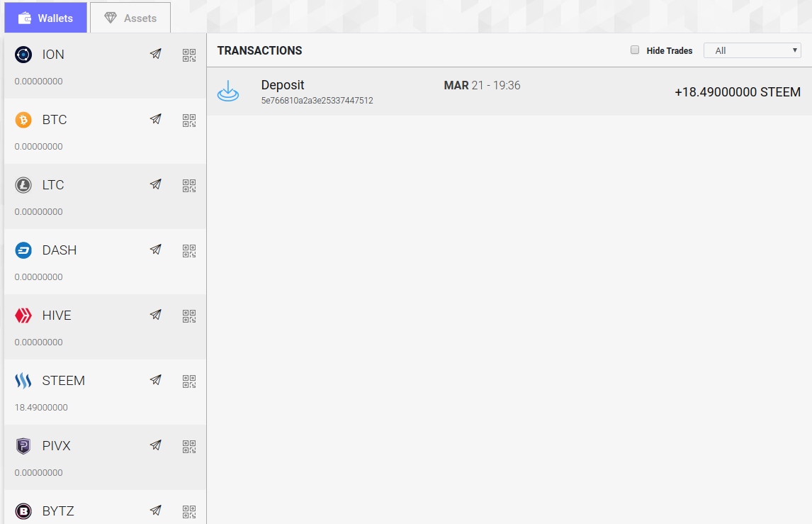Screen dimensions: 812x524
Task: Open the Wallets tab
Action: 45,18
